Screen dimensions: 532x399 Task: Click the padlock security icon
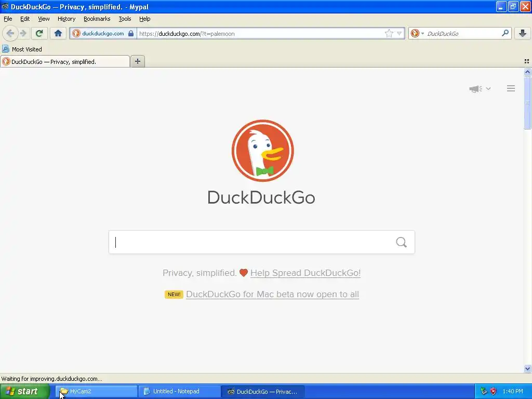[x=131, y=33]
